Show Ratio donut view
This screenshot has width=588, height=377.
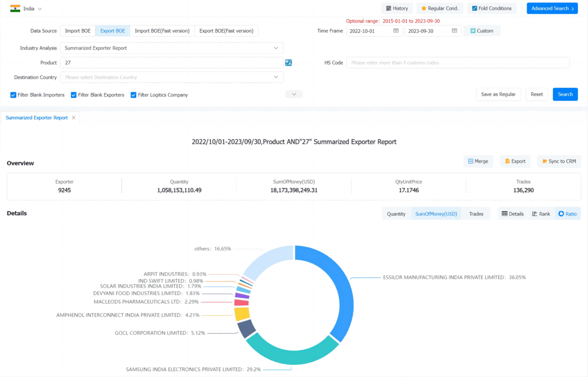point(568,214)
